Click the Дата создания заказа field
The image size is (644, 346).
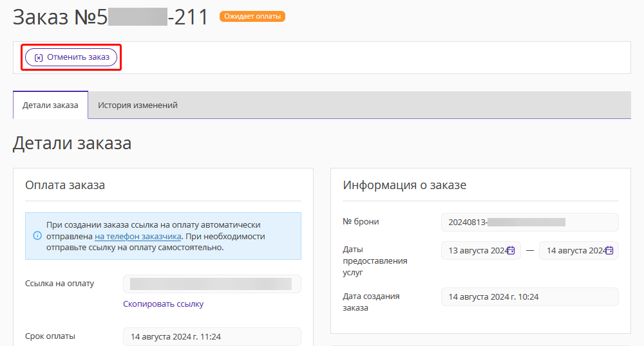(x=530, y=297)
